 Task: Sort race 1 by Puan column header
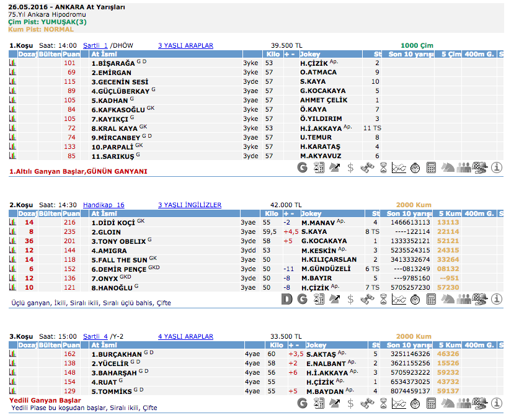pos(71,54)
